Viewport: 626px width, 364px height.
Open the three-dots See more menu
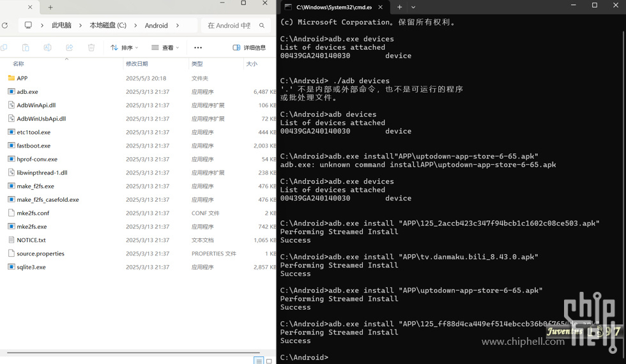pyautogui.click(x=198, y=48)
